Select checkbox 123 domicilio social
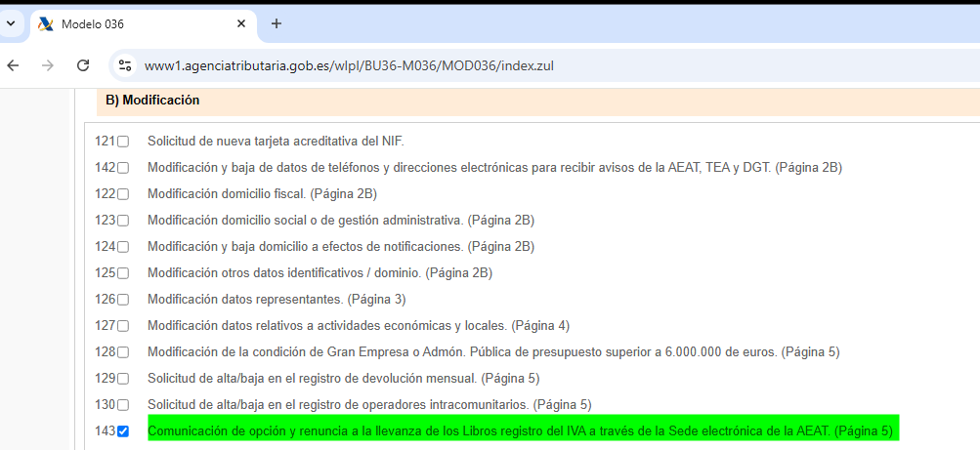This screenshot has width=980, height=450. (x=123, y=221)
